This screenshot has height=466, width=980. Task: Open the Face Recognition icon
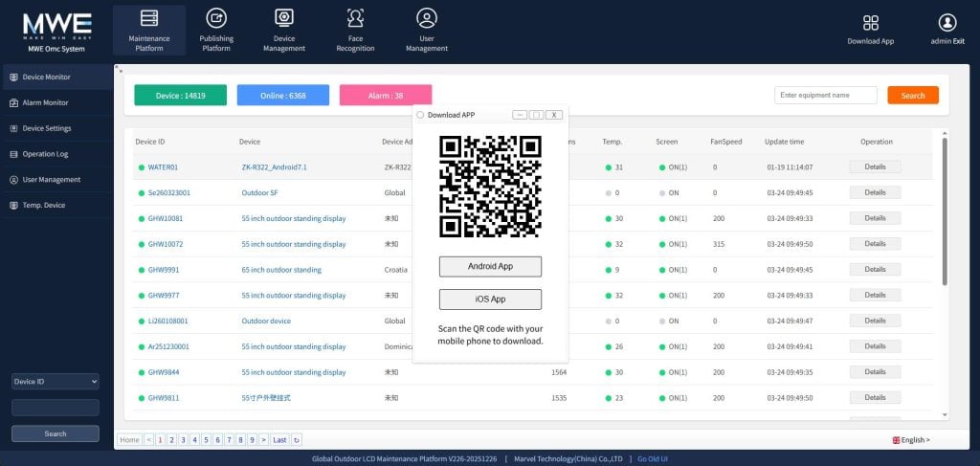coord(356,18)
